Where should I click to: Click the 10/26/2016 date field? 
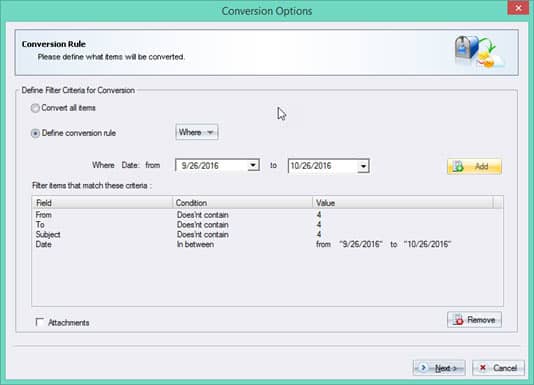[x=329, y=166]
